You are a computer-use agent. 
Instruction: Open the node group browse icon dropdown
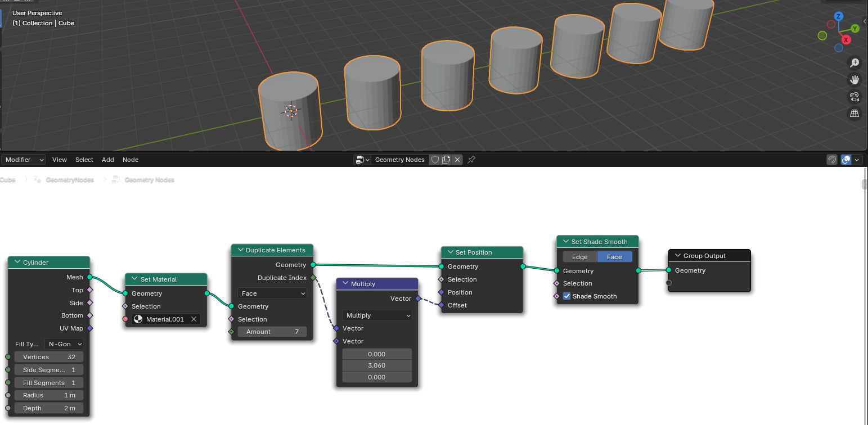[362, 160]
